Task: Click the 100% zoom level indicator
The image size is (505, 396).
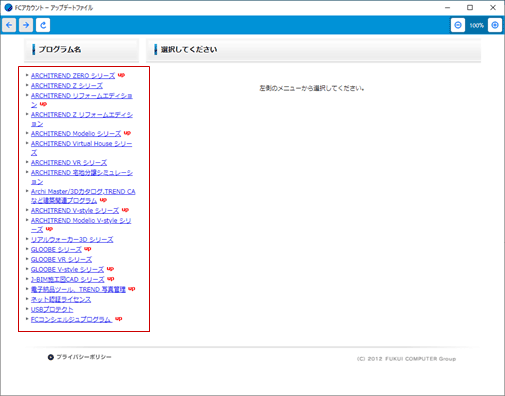Action: 476,25
